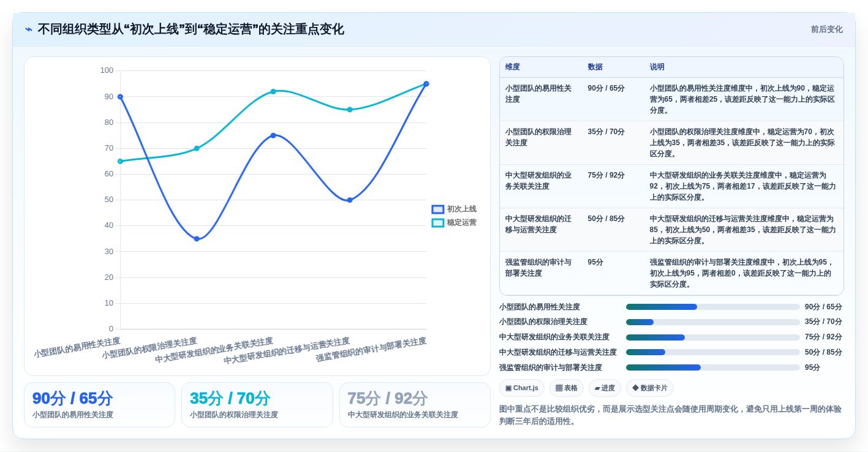Click the progress bar for 小型团队的权限治理关注度
This screenshot has height=452, width=868.
pyautogui.click(x=713, y=322)
